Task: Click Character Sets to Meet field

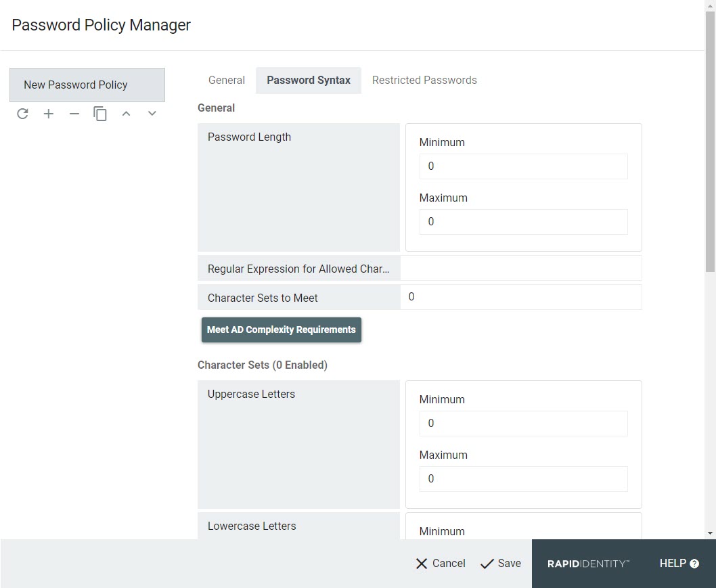Action: [x=521, y=297]
